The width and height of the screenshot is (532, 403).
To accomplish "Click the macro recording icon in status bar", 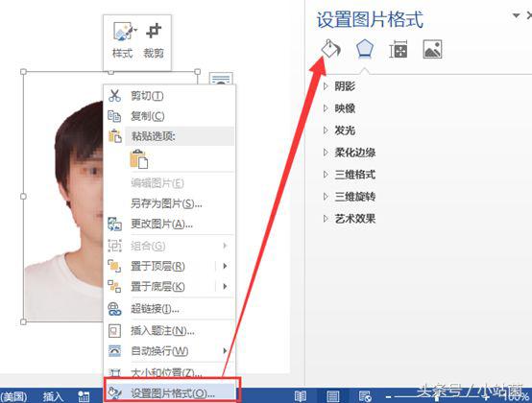I will 84,396.
